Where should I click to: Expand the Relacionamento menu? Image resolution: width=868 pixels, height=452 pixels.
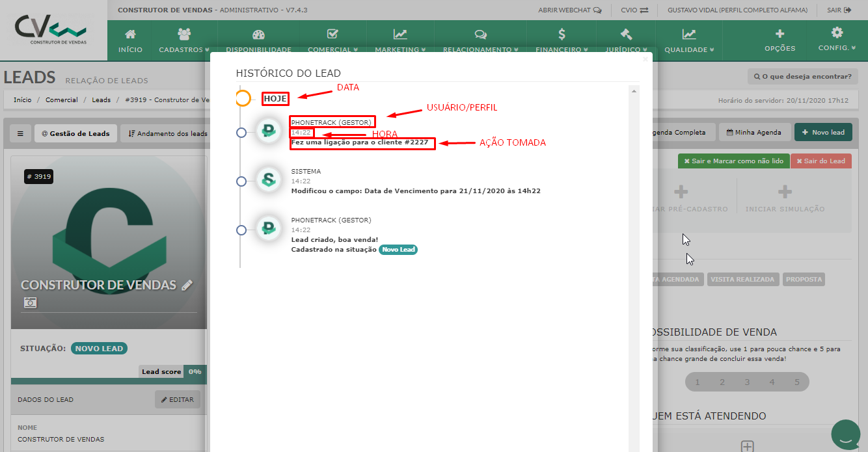point(481,40)
